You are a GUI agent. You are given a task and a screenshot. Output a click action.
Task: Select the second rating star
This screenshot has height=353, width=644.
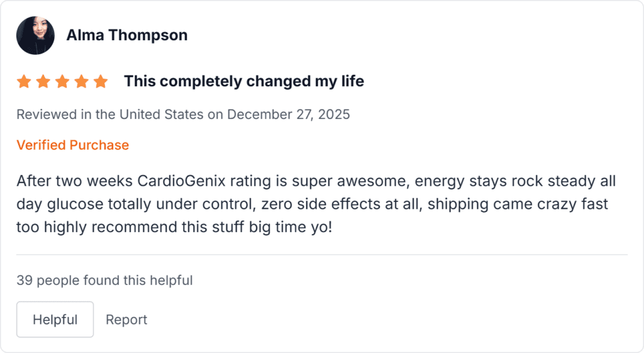click(43, 81)
